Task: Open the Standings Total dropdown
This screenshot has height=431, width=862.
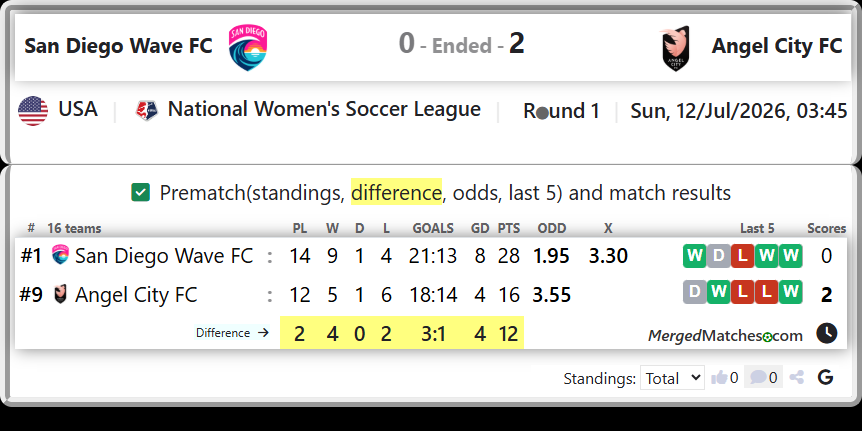Action: tap(672, 378)
